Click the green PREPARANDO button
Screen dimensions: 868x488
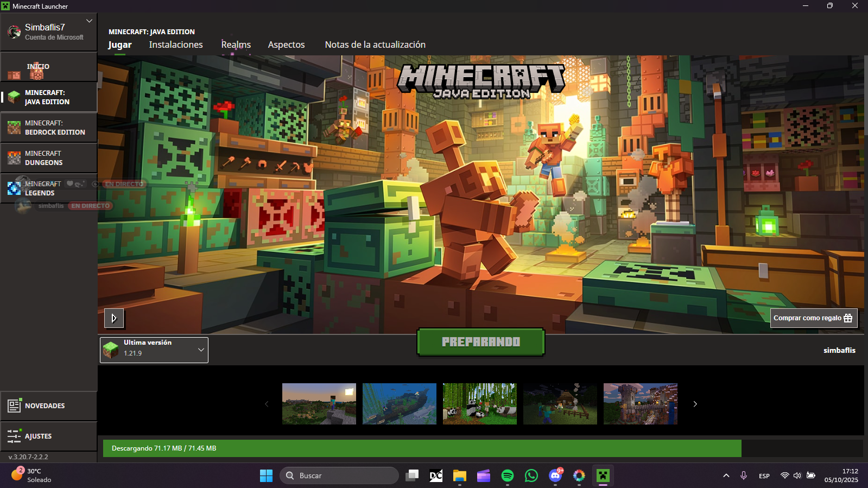pos(481,342)
